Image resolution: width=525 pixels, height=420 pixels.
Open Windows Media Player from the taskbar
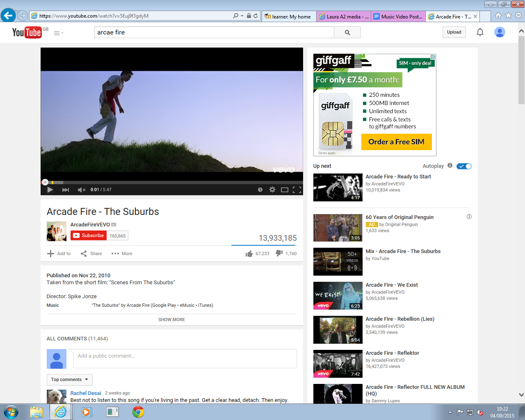tap(87, 412)
